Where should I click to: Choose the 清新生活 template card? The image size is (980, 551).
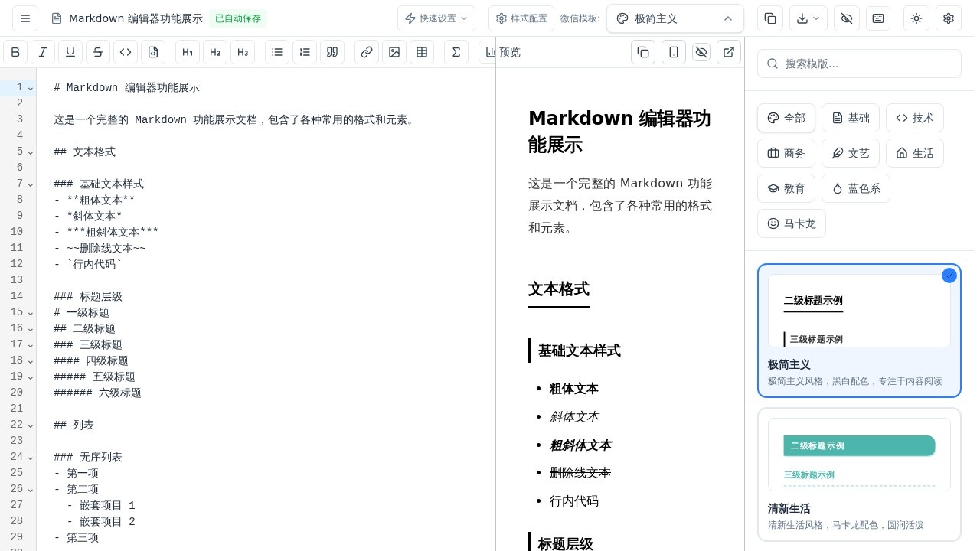tap(859, 474)
